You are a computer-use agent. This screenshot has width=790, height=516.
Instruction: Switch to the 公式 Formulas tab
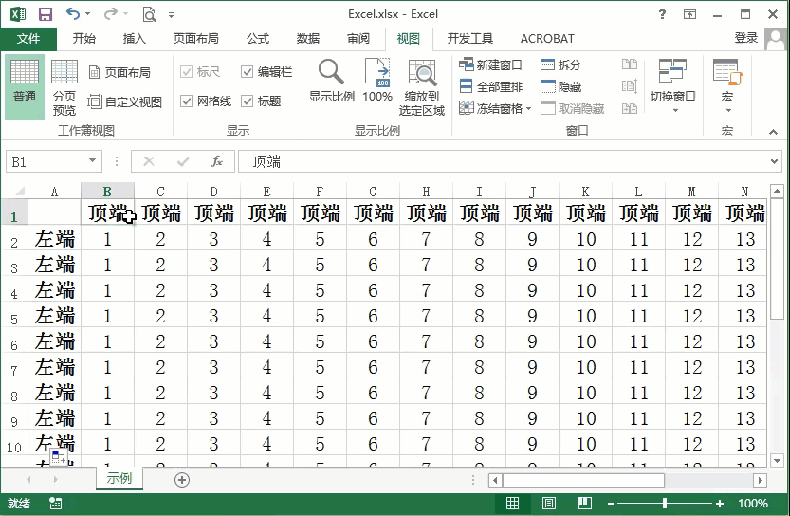click(x=258, y=39)
